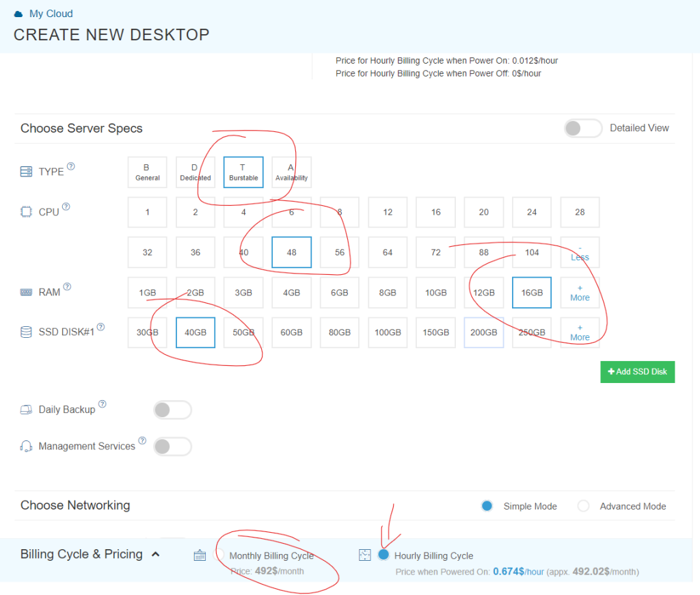
Task: Click the Management Services help icon
Action: 142,441
